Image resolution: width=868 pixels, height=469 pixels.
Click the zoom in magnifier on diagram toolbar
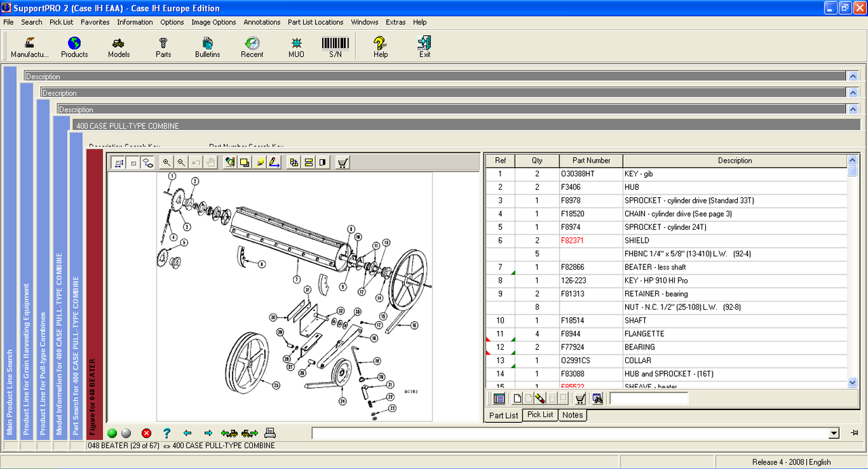click(x=167, y=163)
